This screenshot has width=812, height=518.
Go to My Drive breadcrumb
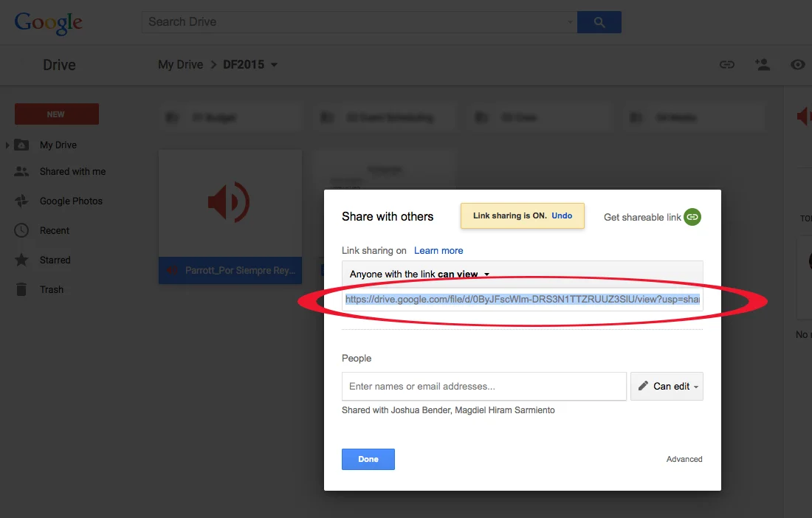coord(181,65)
